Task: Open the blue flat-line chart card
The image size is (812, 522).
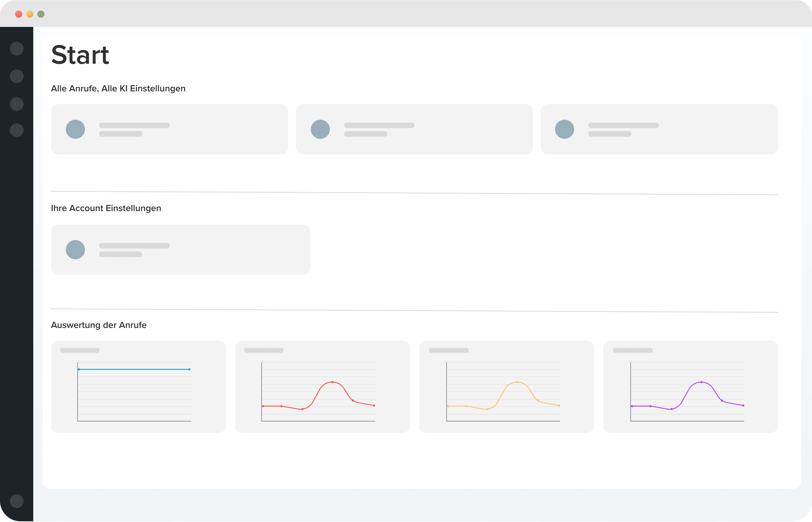Action: tap(138, 386)
